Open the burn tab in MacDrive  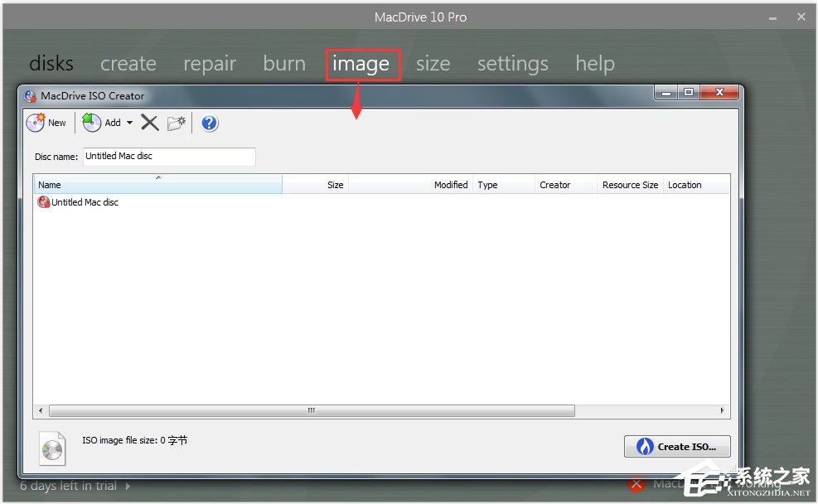(284, 64)
